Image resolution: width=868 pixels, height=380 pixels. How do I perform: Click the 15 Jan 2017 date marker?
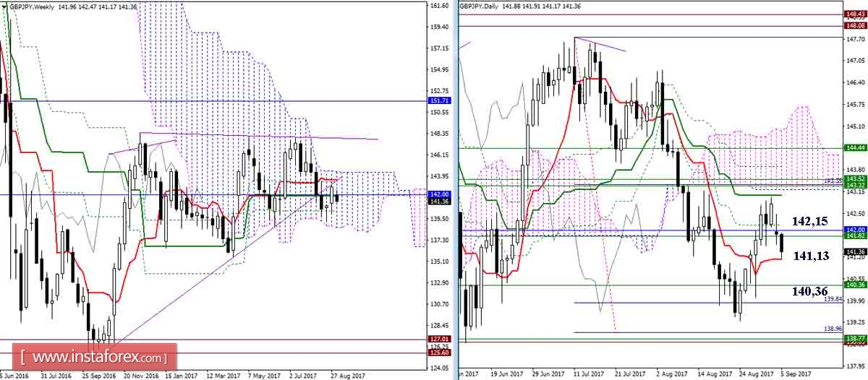click(x=182, y=376)
